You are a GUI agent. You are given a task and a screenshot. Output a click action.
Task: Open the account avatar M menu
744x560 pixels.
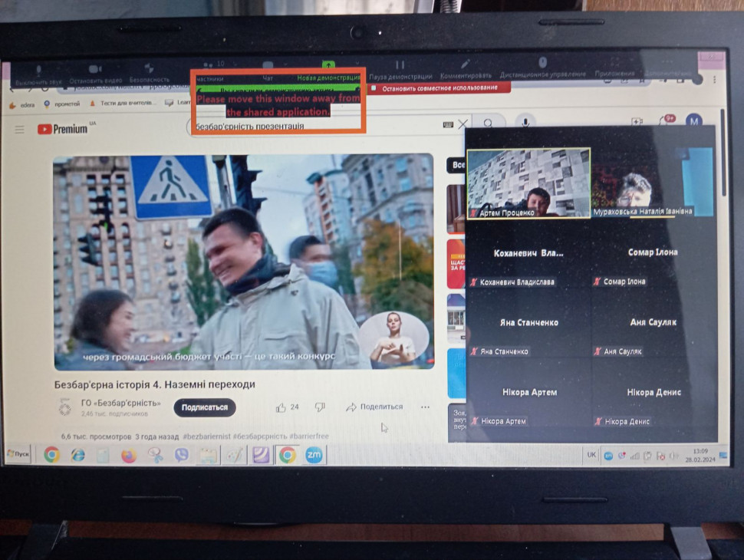tap(694, 121)
